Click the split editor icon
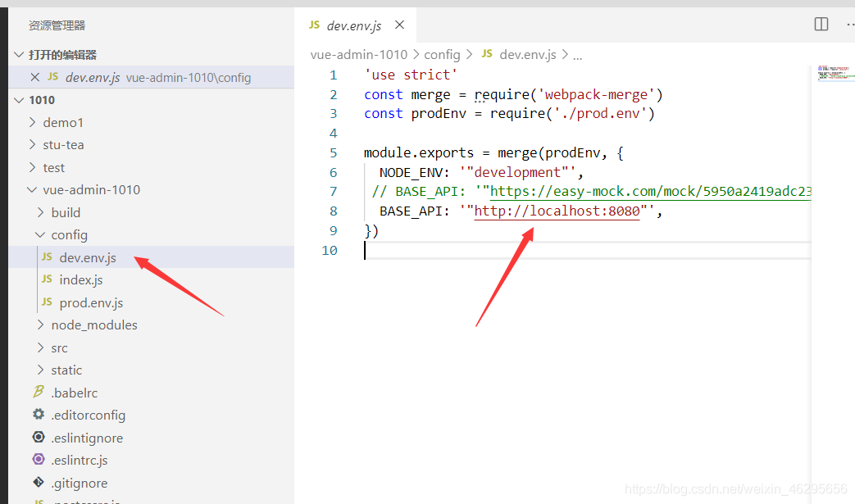 (821, 24)
